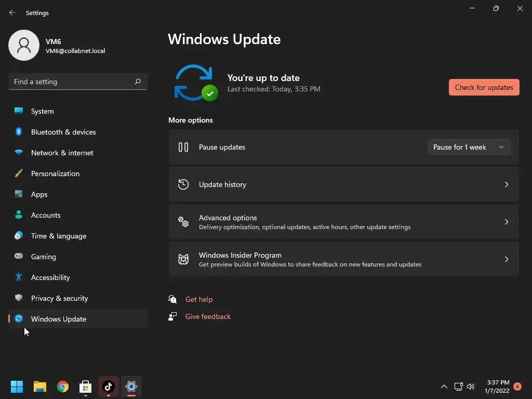Image resolution: width=532 pixels, height=399 pixels.
Task: Click the Get help chat icon
Action: [x=172, y=299]
